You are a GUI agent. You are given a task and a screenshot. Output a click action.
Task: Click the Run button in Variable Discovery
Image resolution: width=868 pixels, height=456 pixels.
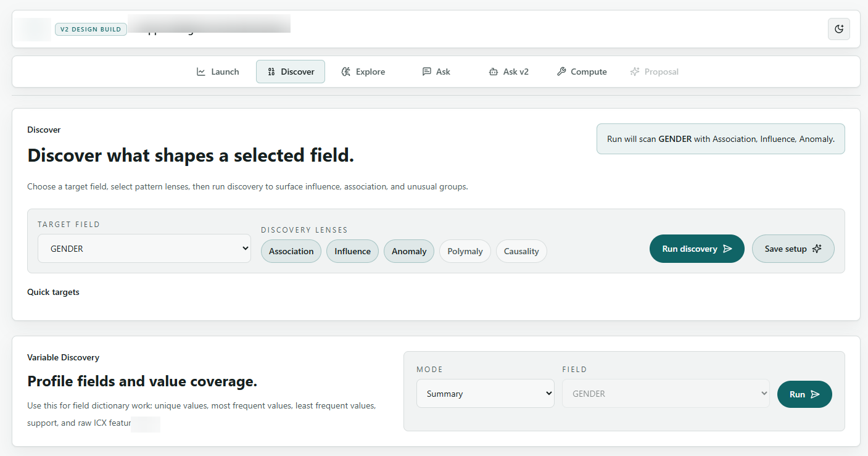click(804, 394)
